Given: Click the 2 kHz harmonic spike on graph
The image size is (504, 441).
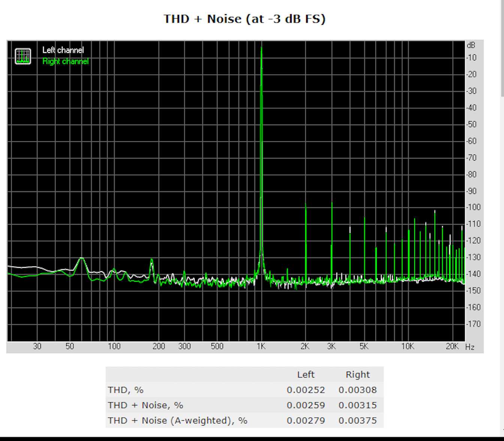Looking at the screenshot, I should (306, 243).
